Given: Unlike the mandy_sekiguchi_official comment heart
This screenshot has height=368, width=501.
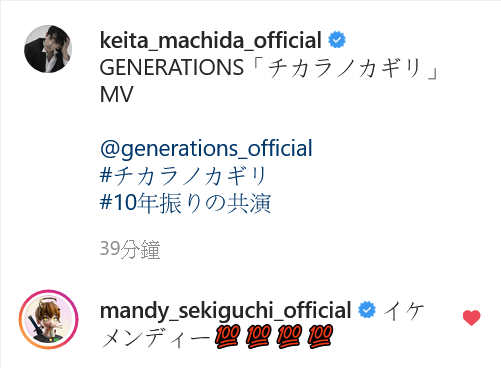Looking at the screenshot, I should pos(472,317).
